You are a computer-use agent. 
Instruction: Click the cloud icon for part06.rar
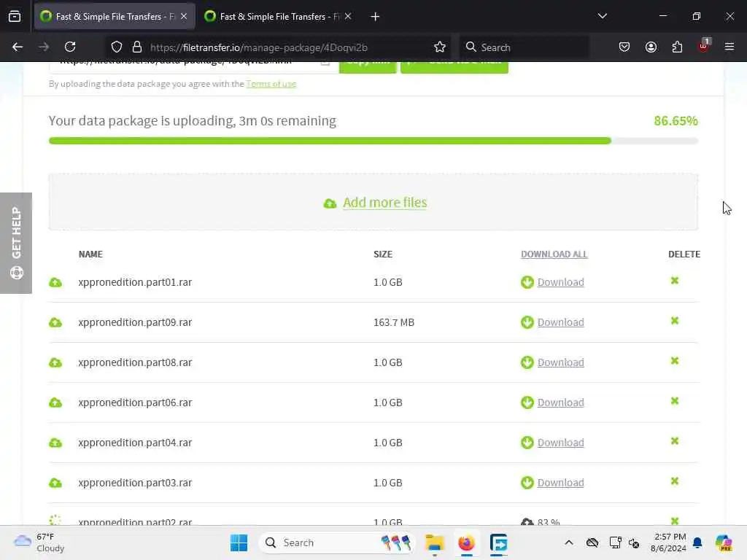55,402
